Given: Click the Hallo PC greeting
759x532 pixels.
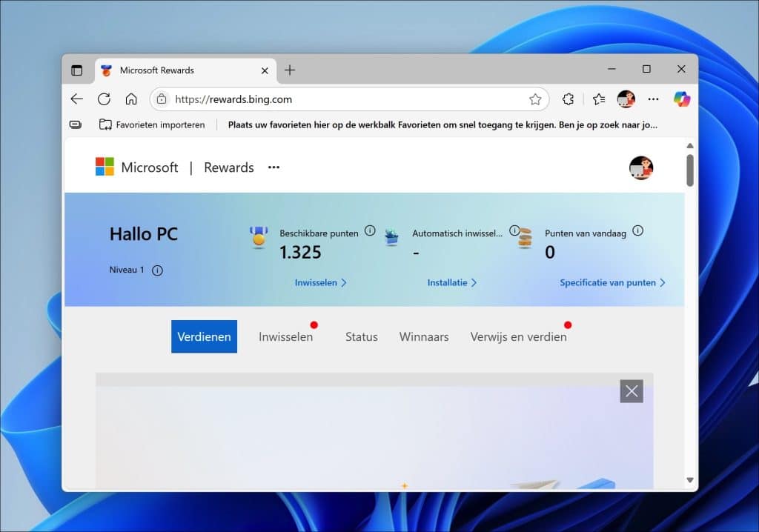Looking at the screenshot, I should click(143, 234).
